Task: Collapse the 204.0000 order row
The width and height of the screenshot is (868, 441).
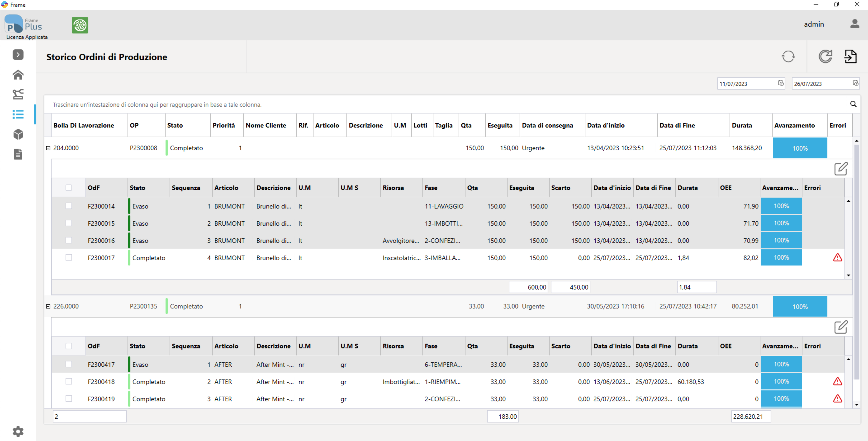Action: click(x=48, y=148)
